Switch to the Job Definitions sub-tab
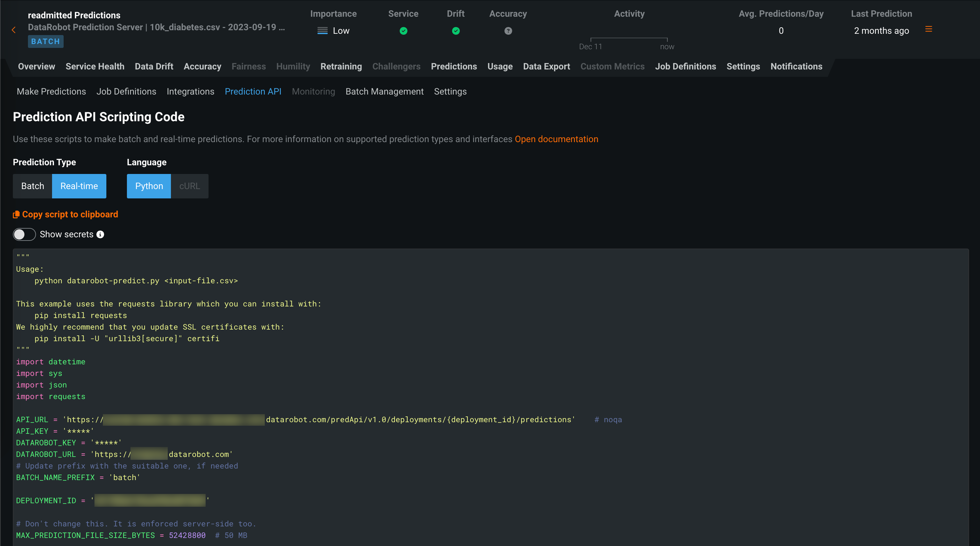980x546 pixels. point(126,91)
